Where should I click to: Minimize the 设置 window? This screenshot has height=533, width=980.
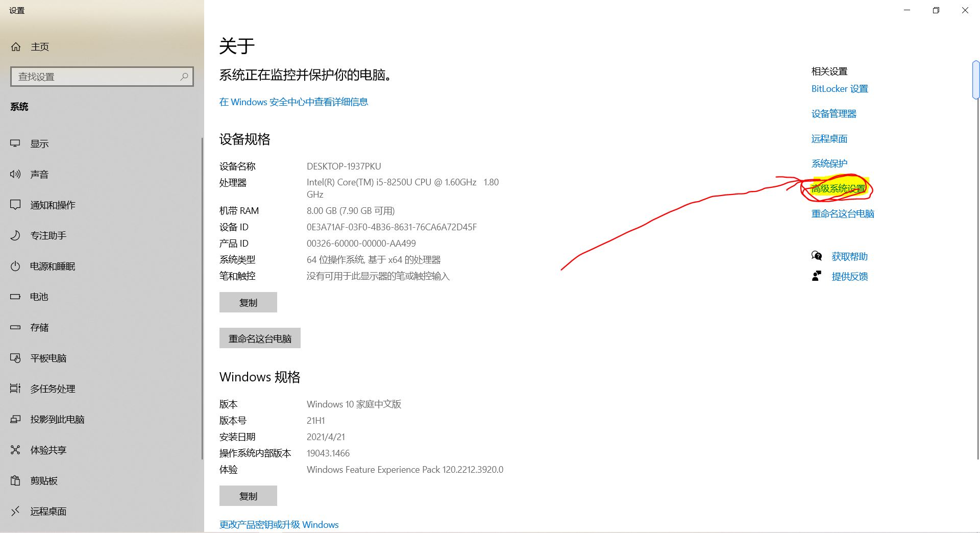point(907,10)
